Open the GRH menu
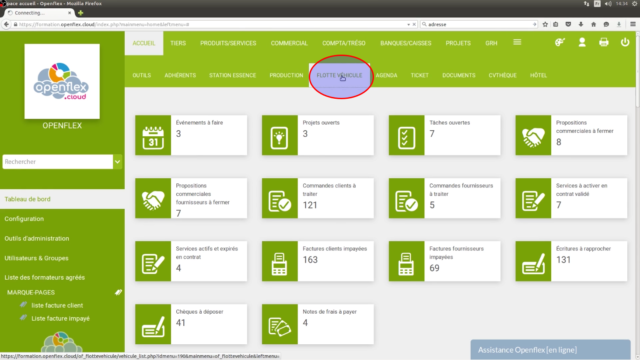Image resolution: width=640 pixels, height=360 pixels. click(x=491, y=43)
